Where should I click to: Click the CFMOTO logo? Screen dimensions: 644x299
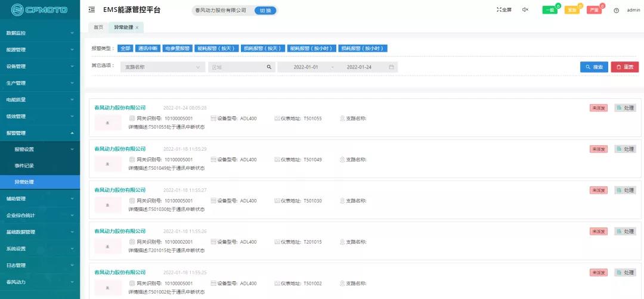pyautogui.click(x=39, y=10)
